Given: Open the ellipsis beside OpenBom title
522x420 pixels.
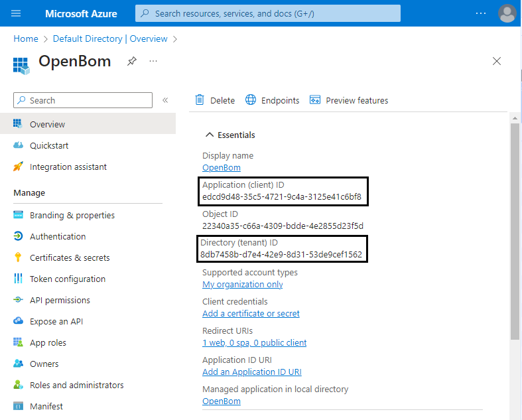Looking at the screenshot, I should 153,61.
